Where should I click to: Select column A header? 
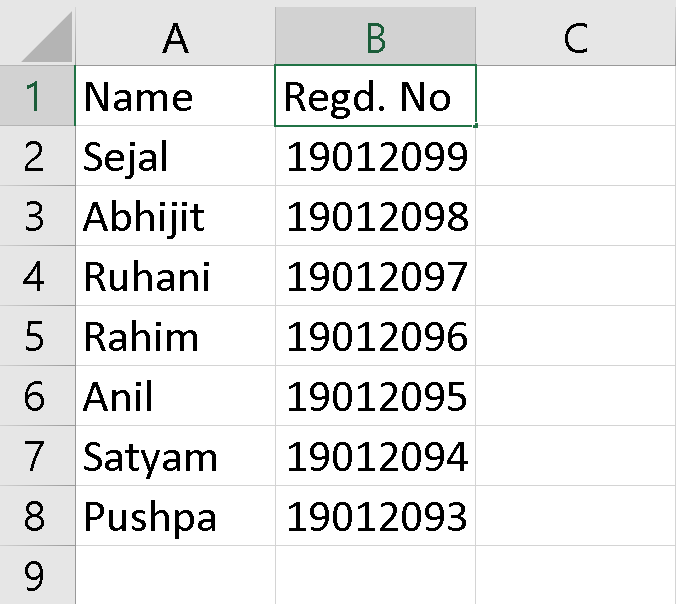pyautogui.click(x=175, y=36)
